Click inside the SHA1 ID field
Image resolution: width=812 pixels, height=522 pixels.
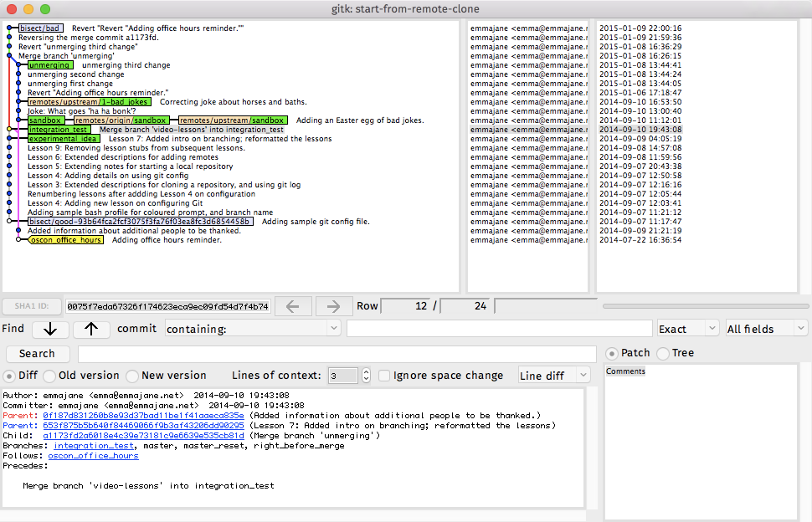[167, 305]
